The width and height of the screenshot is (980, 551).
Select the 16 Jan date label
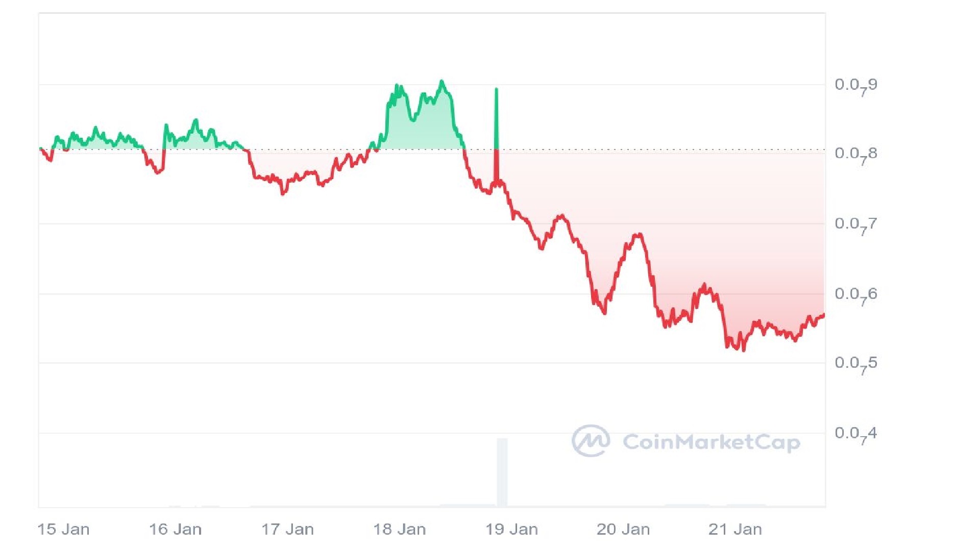point(175,529)
